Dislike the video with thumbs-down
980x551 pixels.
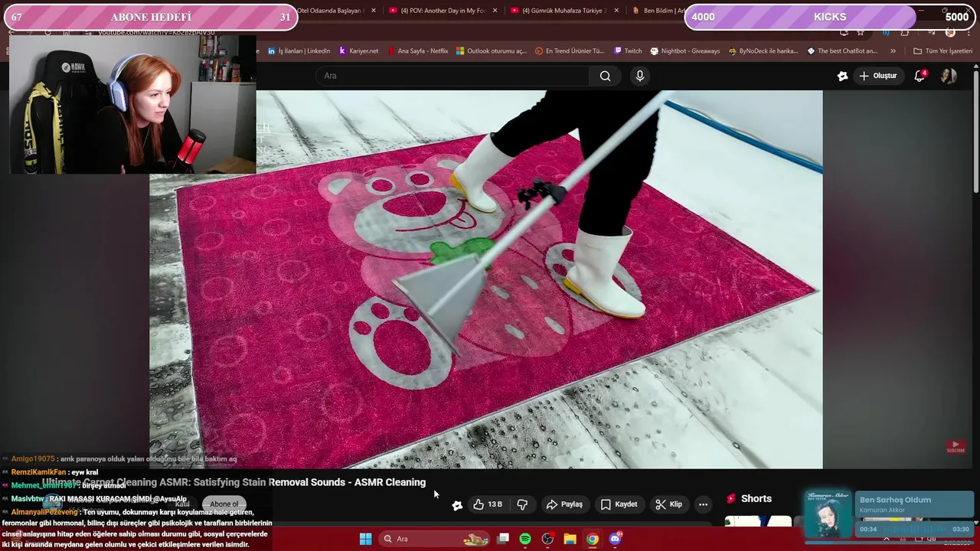(x=522, y=504)
